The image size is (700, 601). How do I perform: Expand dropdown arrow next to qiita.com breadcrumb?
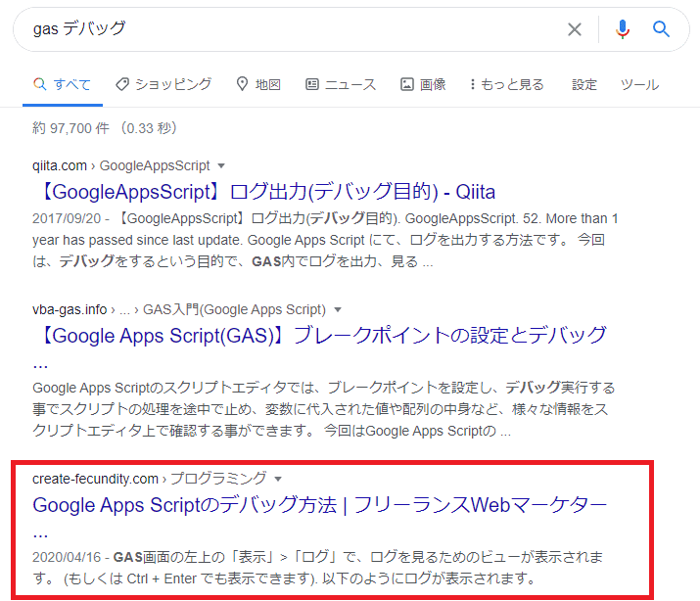221,165
